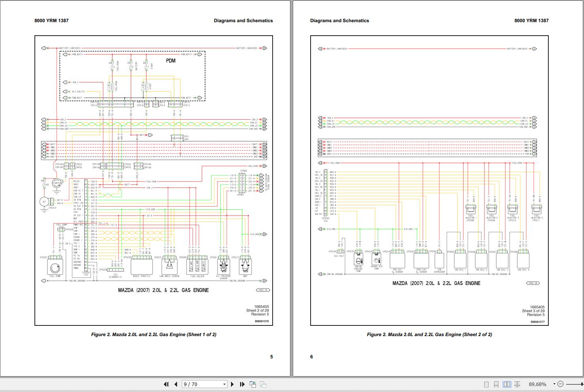
Task: Click the Sheet 1 of 2 figure caption
Action: coord(154,335)
